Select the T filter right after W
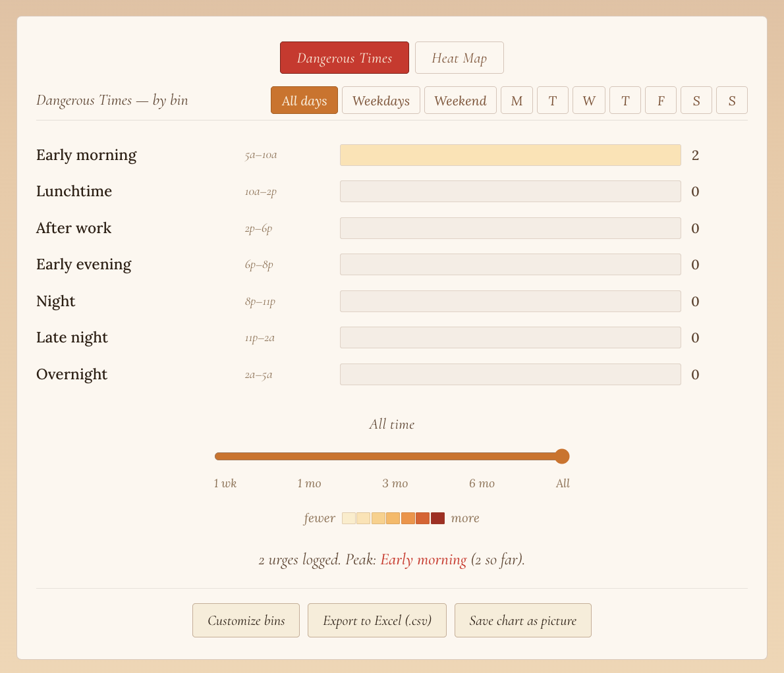Screen dimensions: 784x673 [x=625, y=101]
